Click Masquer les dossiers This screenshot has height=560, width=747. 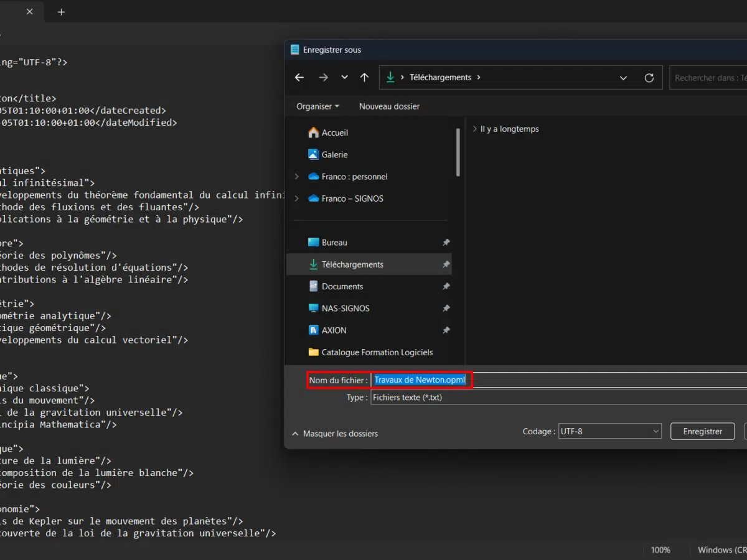[x=340, y=434]
